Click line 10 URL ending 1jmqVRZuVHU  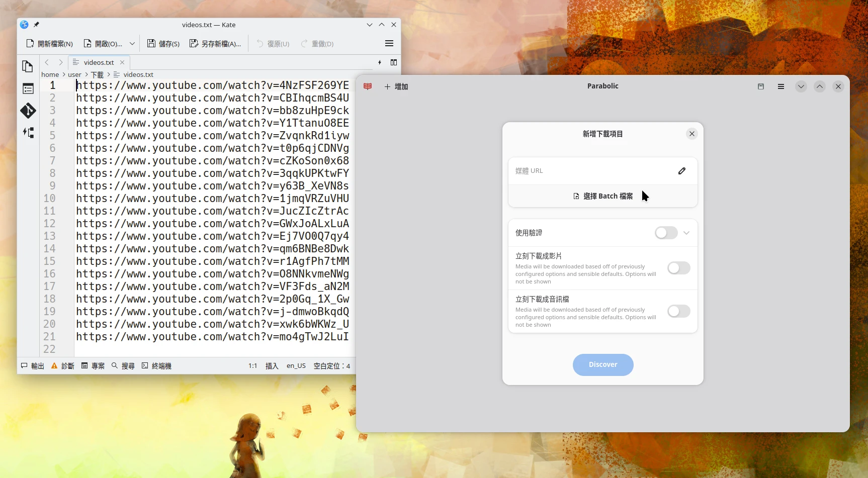213,199
